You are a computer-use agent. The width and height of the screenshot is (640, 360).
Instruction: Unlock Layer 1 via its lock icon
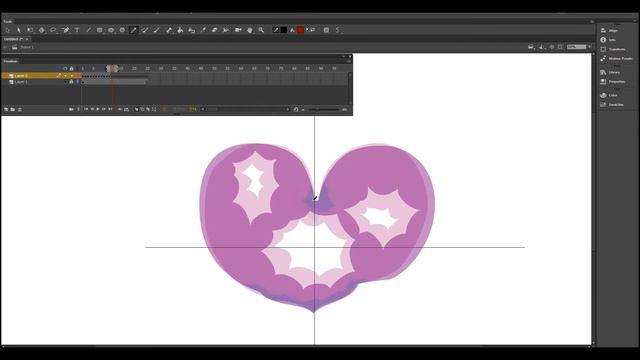pos(71,82)
